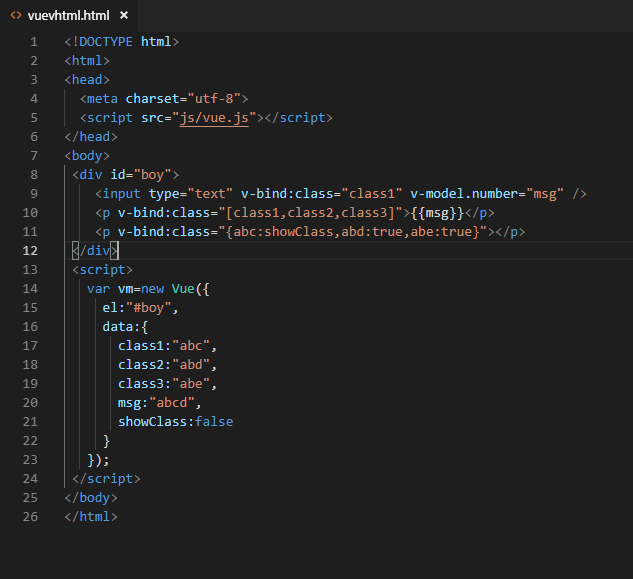Click the [class1,class2,class3] binding on line 10
633x579 pixels.
point(310,213)
